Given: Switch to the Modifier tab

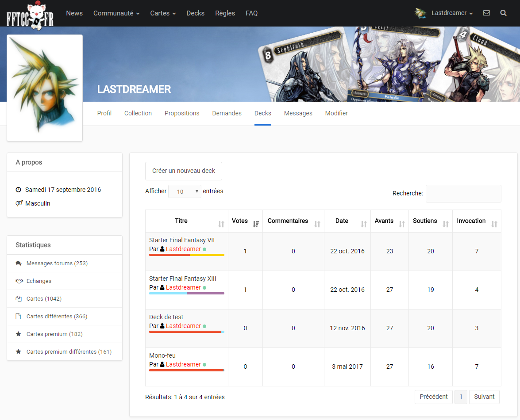Looking at the screenshot, I should (336, 113).
